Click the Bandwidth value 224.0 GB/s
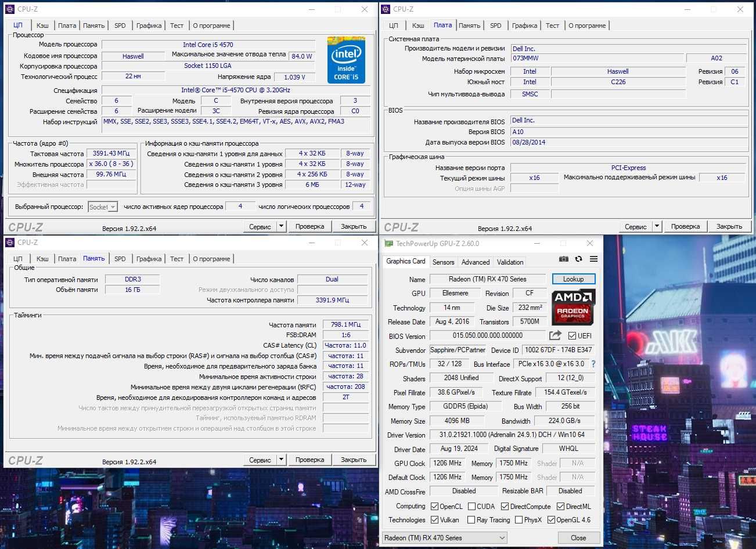This screenshot has height=549, width=756. point(564,421)
